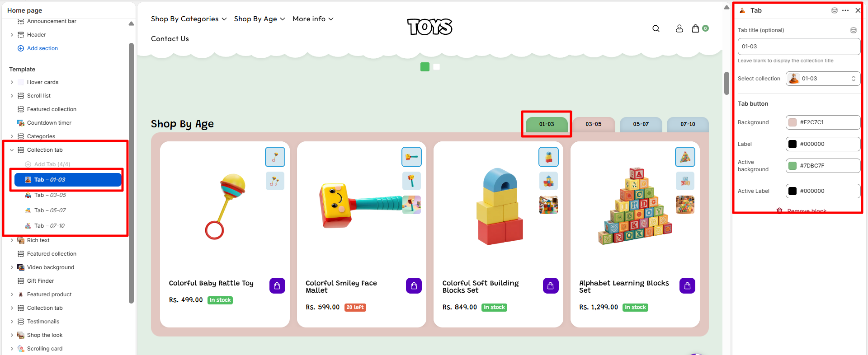Screen dimensions: 868x355
Task: Add Alphabet Learning Blocks Set to cart
Action: [687, 285]
